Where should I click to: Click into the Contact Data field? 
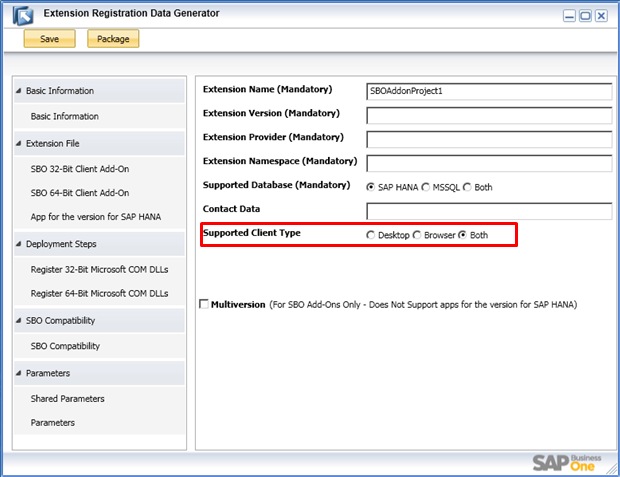point(489,211)
